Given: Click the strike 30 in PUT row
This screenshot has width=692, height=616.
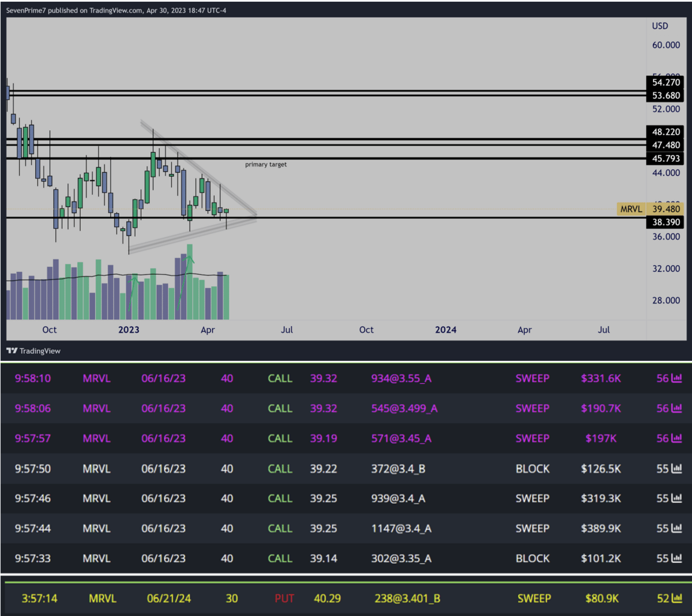Looking at the screenshot, I should [232, 599].
